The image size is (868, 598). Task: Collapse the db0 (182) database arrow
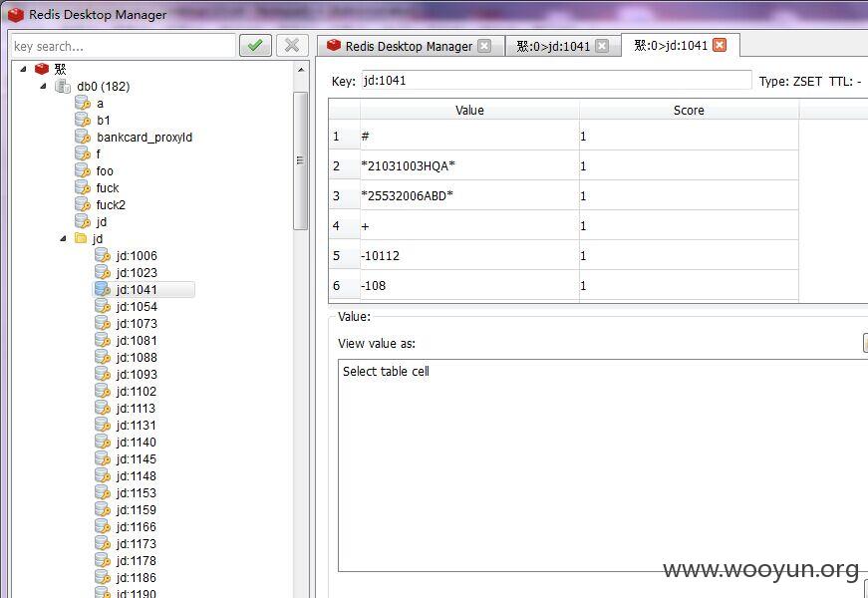pos(43,87)
